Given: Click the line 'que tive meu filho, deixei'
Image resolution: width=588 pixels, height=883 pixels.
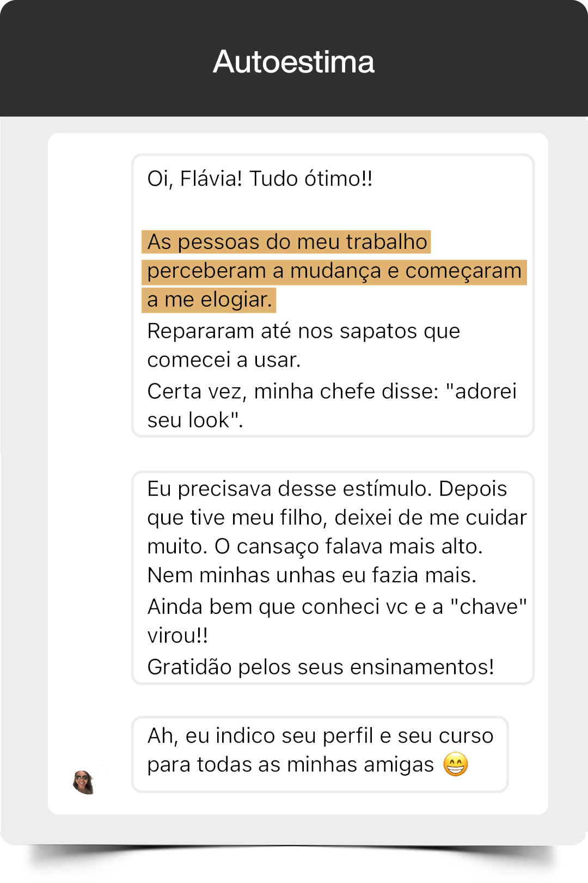Looking at the screenshot, I should (x=337, y=518).
